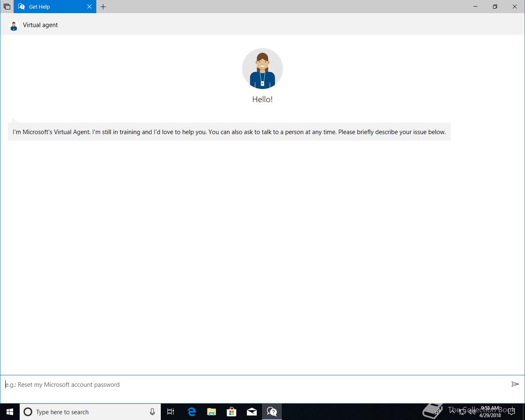Click the small Virtual agent avatar

[x=14, y=25]
